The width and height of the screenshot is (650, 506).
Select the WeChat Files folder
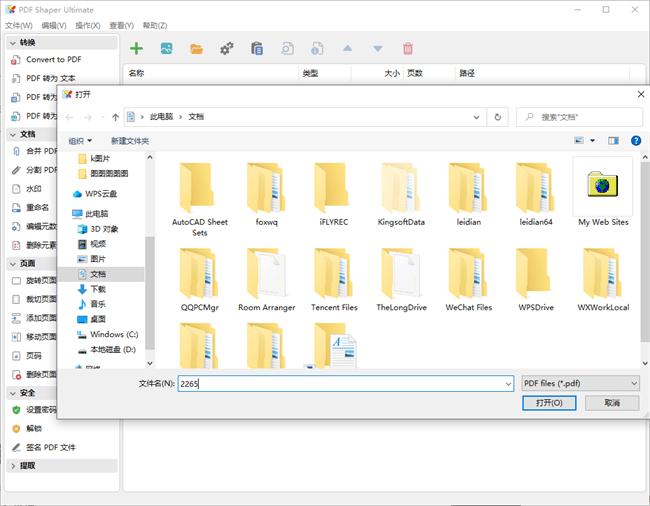(x=468, y=279)
